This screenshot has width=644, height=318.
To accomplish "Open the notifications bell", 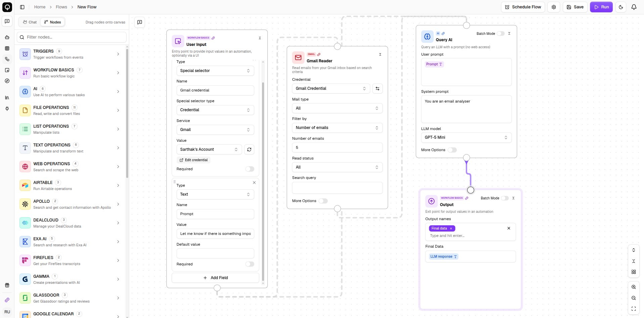I will [x=634, y=7].
